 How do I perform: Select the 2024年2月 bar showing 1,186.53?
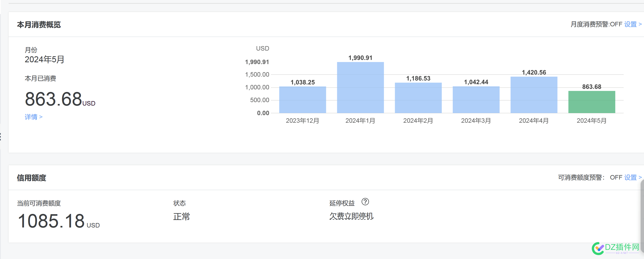coord(418,98)
